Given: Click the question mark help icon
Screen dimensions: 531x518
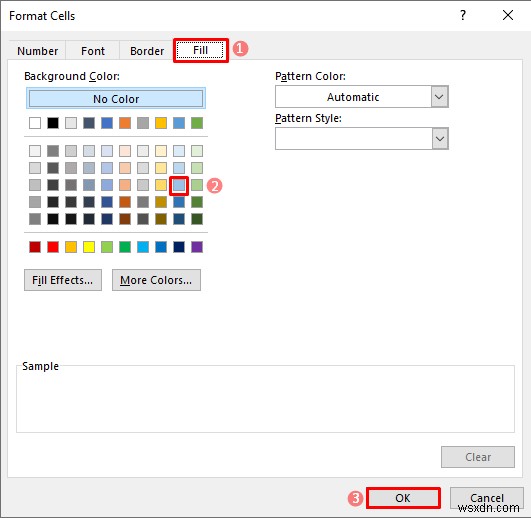Looking at the screenshot, I should tap(463, 15).
